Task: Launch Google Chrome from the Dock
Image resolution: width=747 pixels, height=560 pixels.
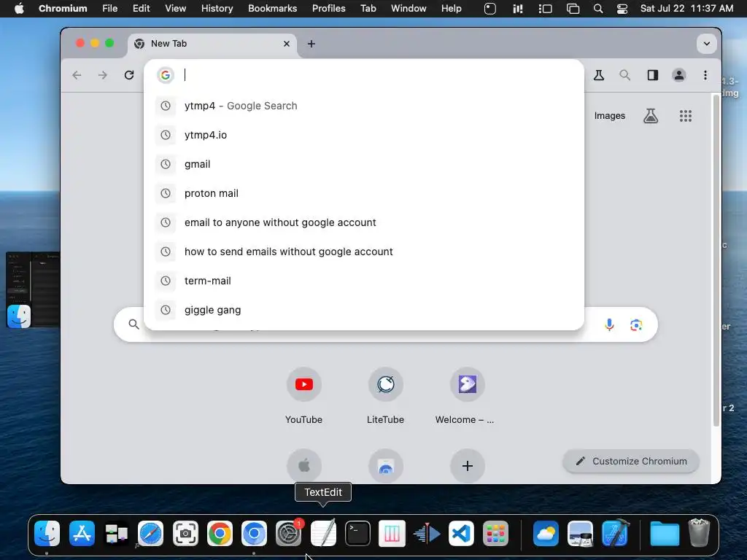Action: (220, 533)
